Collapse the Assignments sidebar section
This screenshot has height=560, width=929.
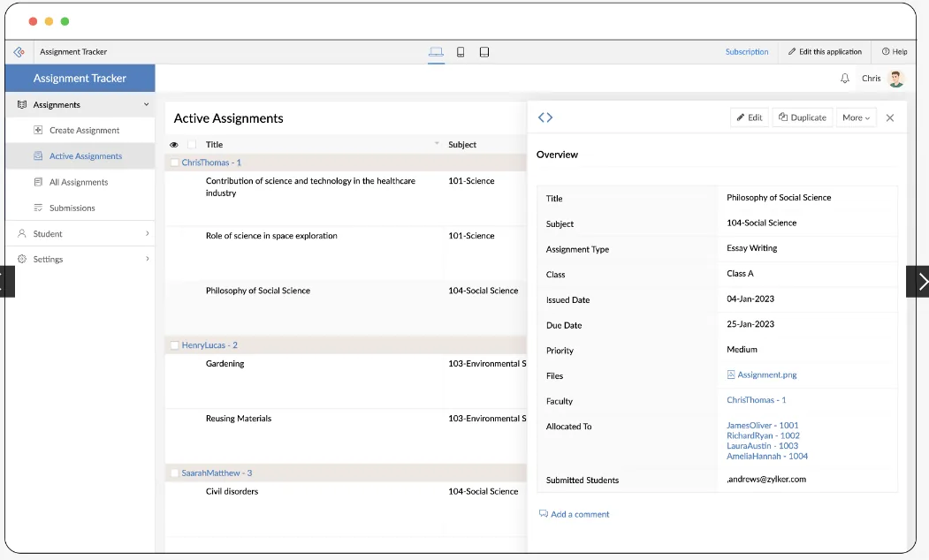[x=147, y=105]
